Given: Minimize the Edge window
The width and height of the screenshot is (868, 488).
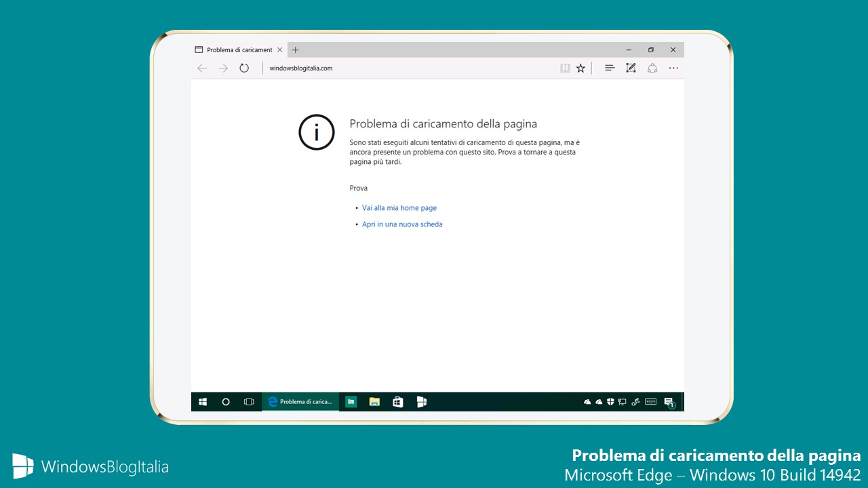Looking at the screenshot, I should [629, 49].
